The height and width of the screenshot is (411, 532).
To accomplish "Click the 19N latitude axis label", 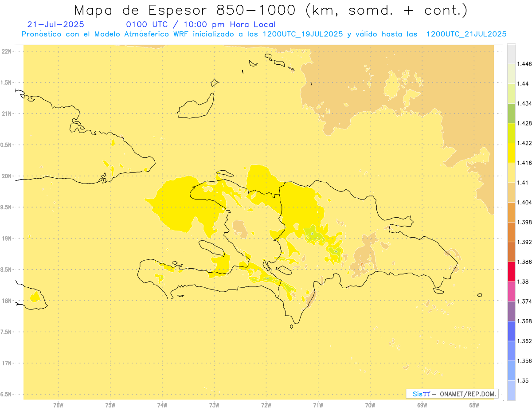I will click(7, 239).
